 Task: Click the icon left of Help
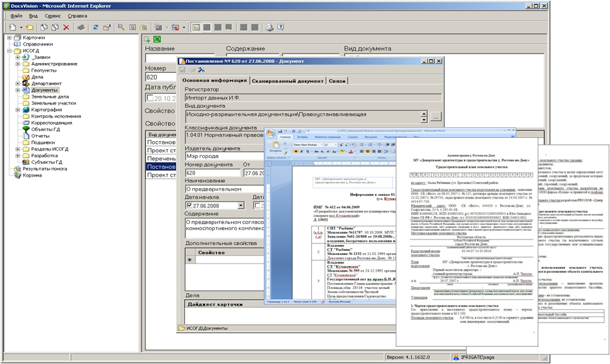click(x=269, y=27)
